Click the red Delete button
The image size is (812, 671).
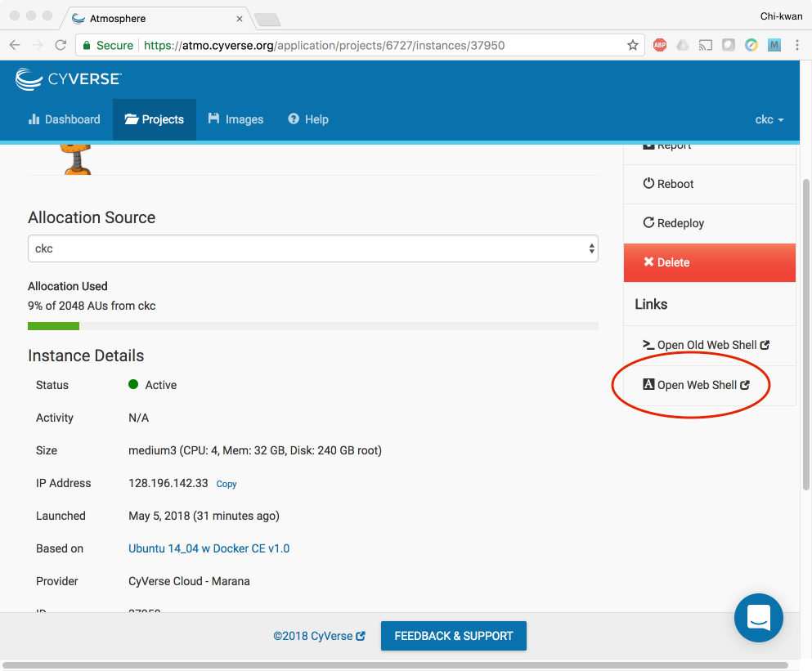[710, 262]
